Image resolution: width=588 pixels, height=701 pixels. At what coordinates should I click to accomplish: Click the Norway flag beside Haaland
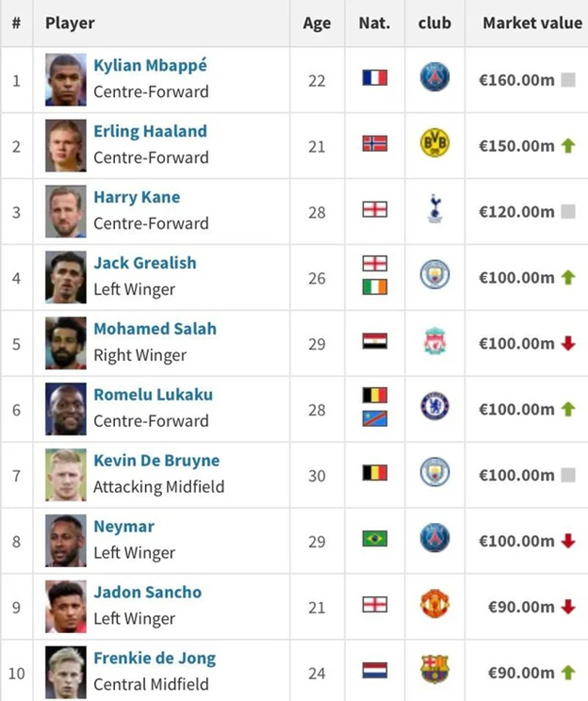(375, 143)
